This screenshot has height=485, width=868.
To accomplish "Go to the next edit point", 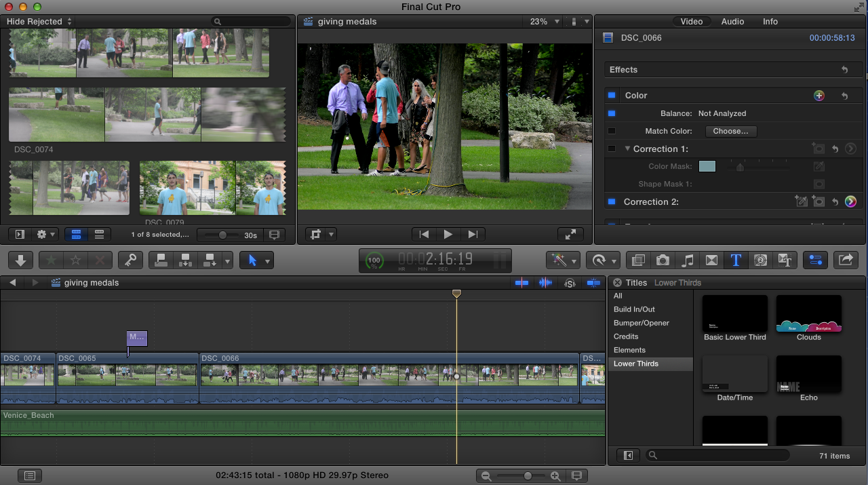I will [x=473, y=234].
